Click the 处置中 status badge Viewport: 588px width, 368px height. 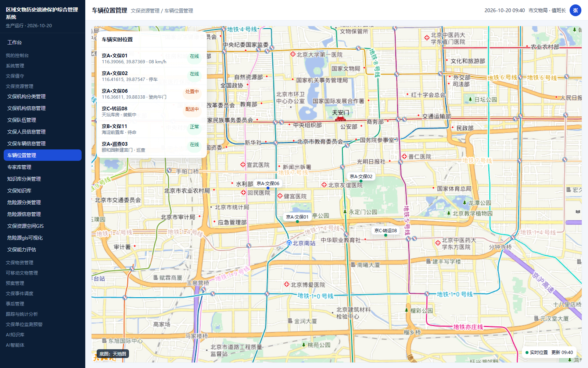coord(192,92)
